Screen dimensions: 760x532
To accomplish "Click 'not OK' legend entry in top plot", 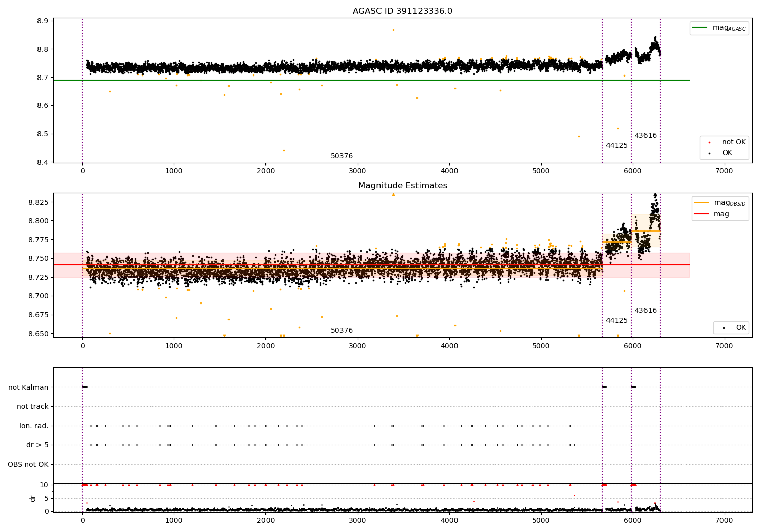I will (x=734, y=142).
